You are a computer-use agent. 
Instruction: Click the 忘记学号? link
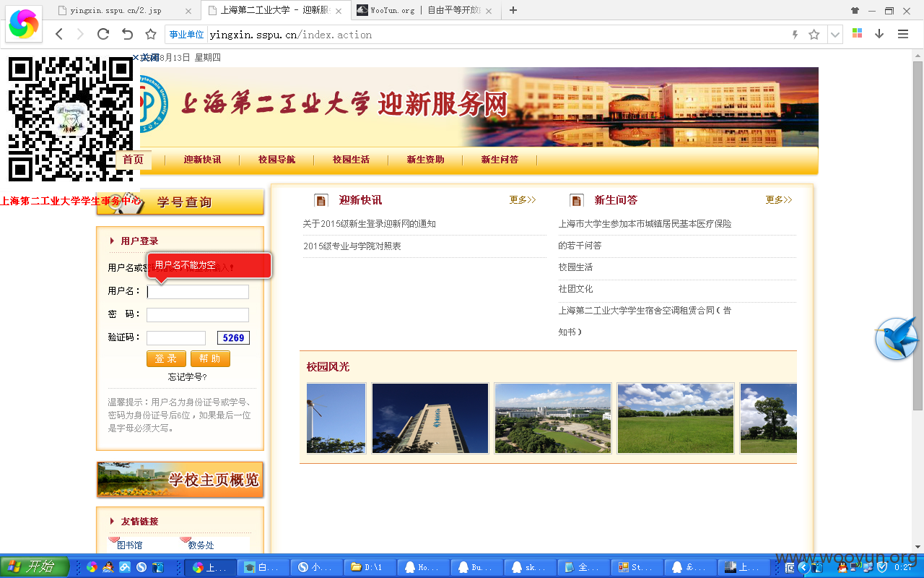[x=188, y=377]
